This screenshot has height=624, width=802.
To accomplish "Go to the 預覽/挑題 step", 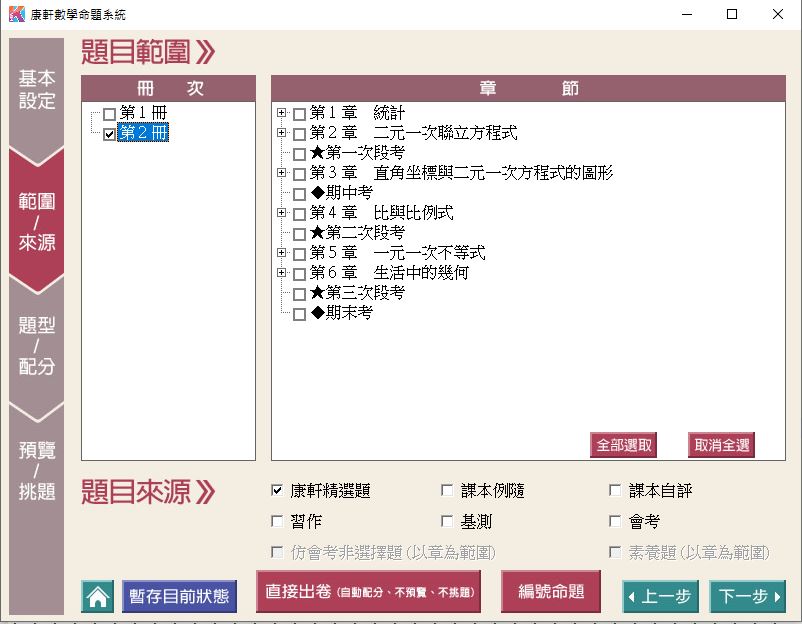I will pyautogui.click(x=37, y=470).
